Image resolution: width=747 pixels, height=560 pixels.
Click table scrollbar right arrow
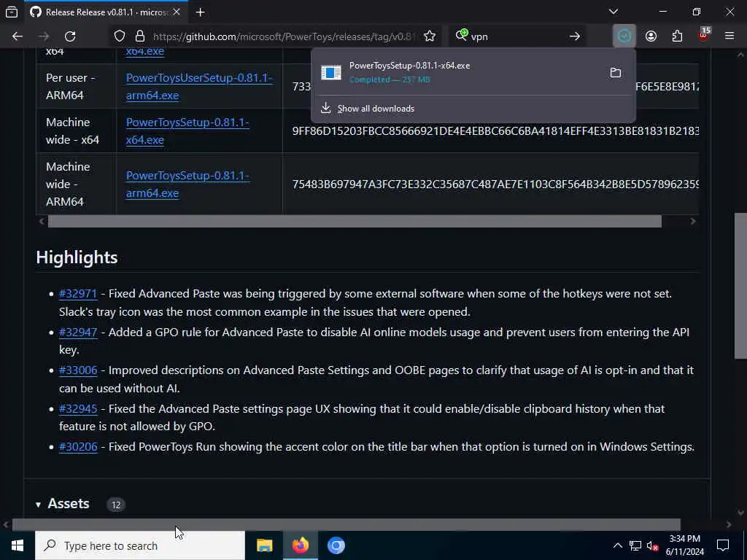coord(693,221)
